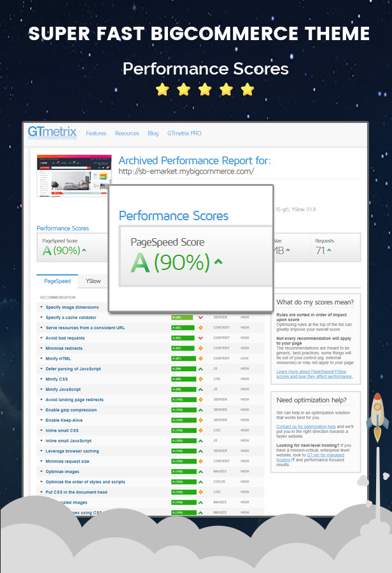The width and height of the screenshot is (392, 573).
Task: Click the orange diamond icon in the Enable Keep-Alive row
Action: [200, 420]
